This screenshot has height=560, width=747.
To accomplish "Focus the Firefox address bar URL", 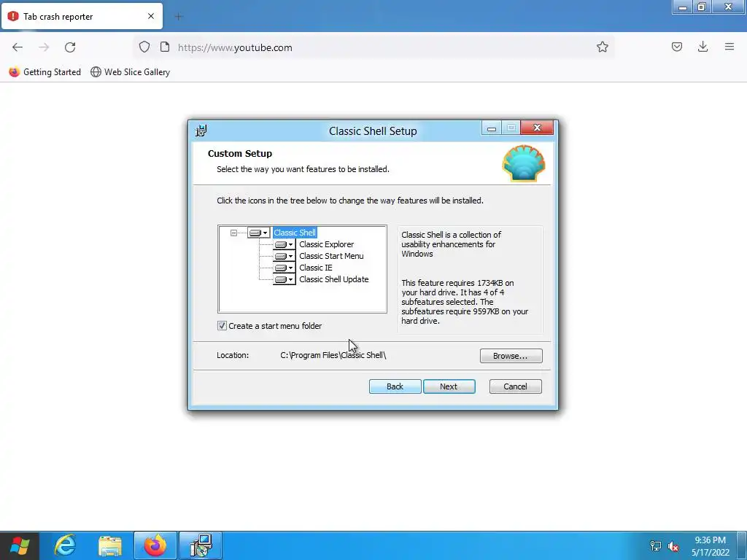I will coord(235,47).
